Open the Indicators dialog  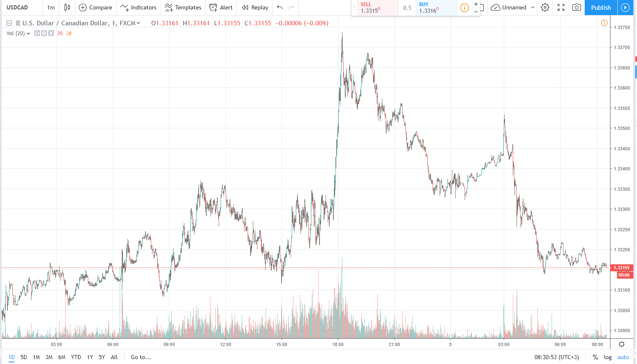[138, 7]
